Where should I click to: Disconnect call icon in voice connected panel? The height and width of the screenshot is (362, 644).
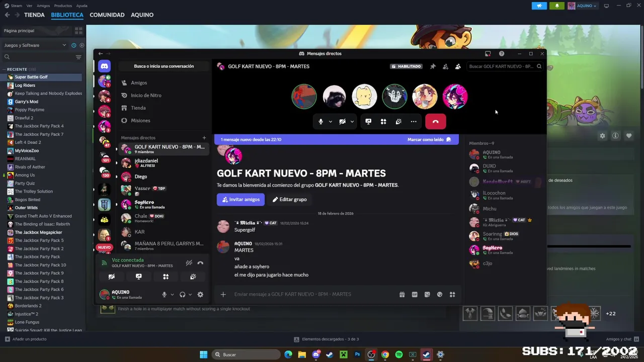[200, 262]
